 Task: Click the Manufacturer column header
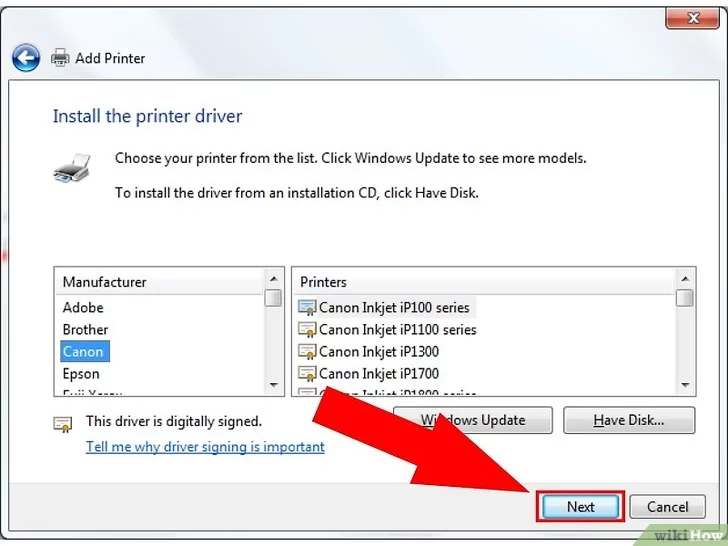tap(159, 282)
